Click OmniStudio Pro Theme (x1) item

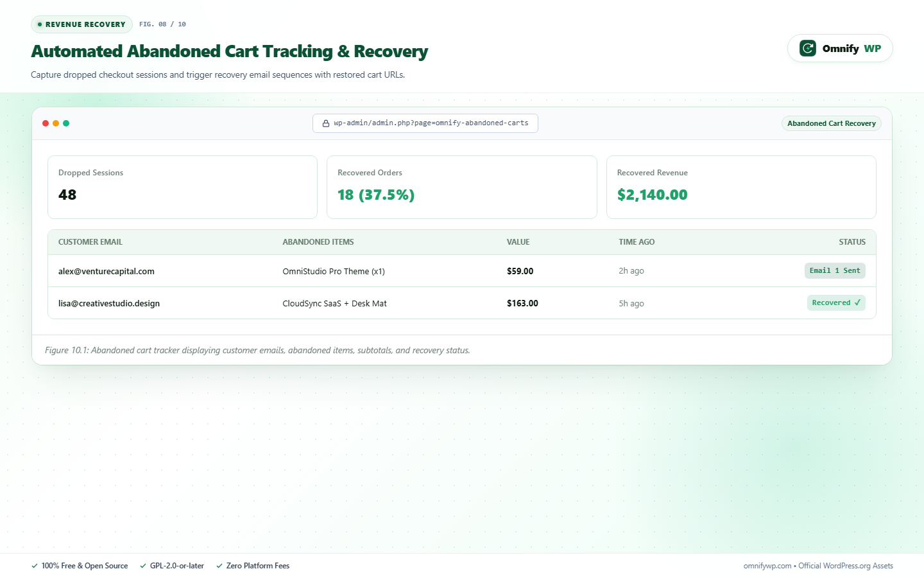[x=334, y=271]
